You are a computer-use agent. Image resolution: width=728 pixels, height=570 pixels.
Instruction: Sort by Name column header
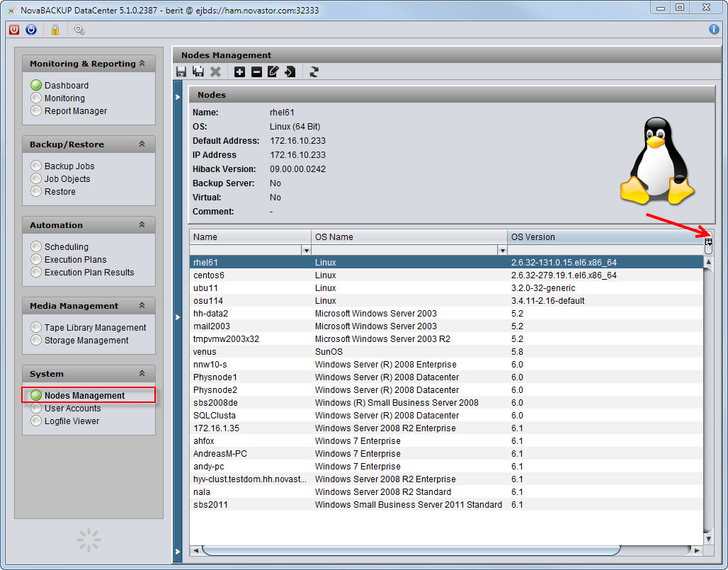point(250,236)
